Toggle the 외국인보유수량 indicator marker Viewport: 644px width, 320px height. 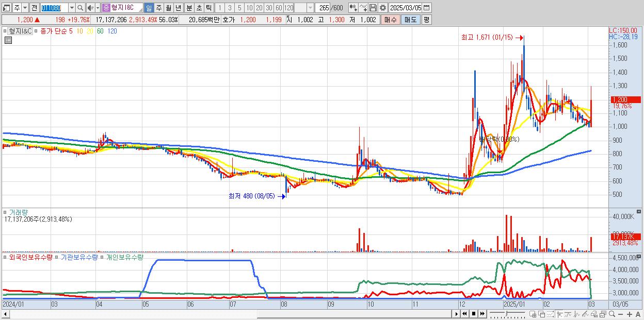pyautogui.click(x=5, y=257)
